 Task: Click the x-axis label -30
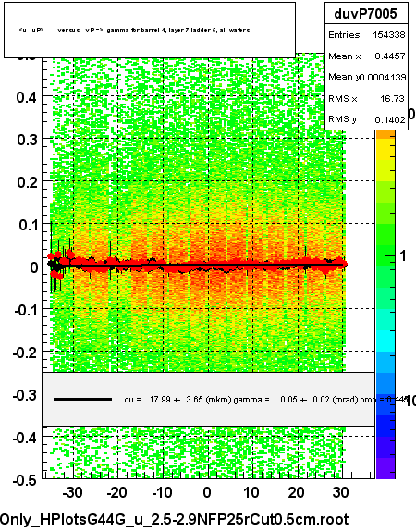click(x=72, y=492)
